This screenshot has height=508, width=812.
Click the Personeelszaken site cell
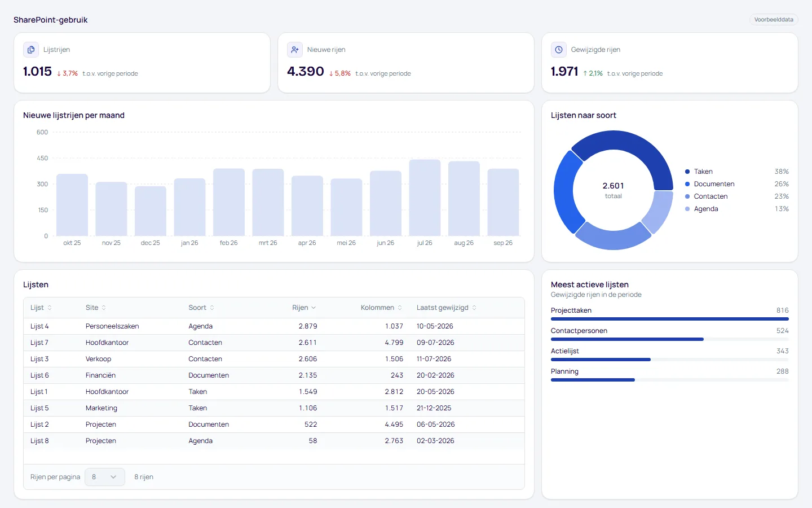pos(112,326)
